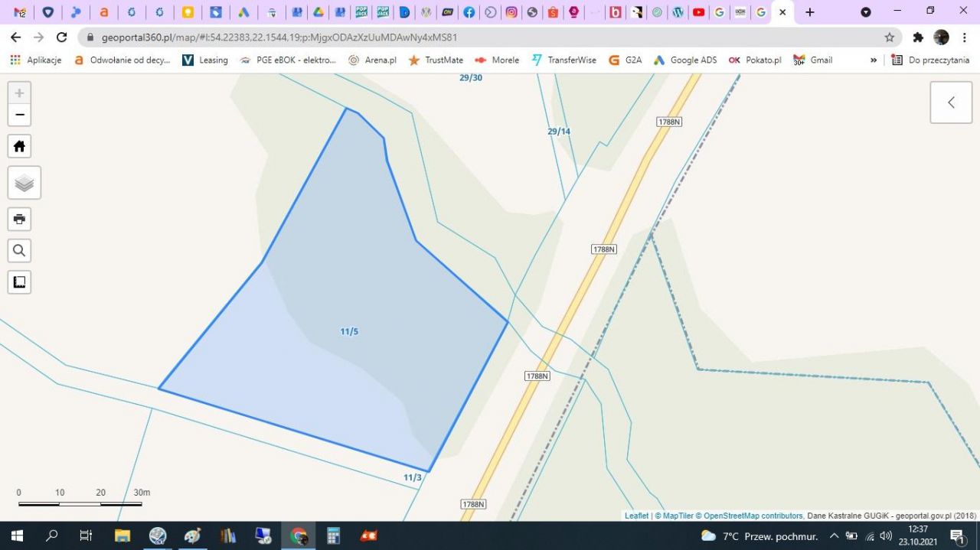
Task: Open Chrome extensions puzzle menu
Action: (x=918, y=37)
